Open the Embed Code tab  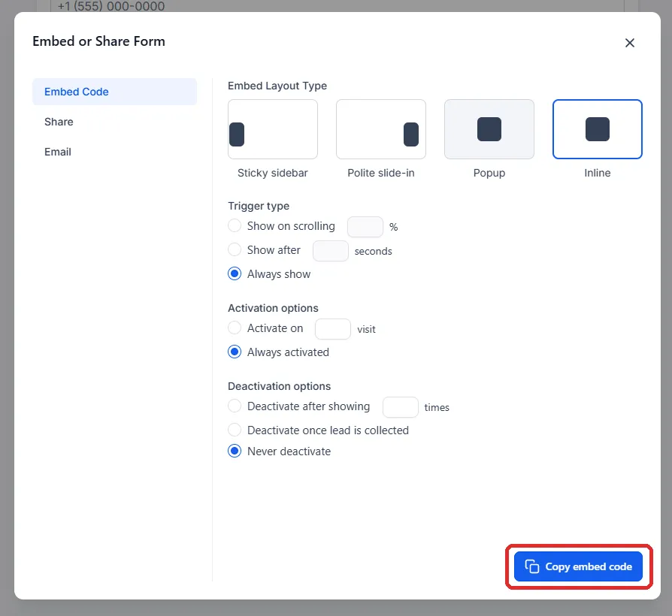click(x=114, y=92)
